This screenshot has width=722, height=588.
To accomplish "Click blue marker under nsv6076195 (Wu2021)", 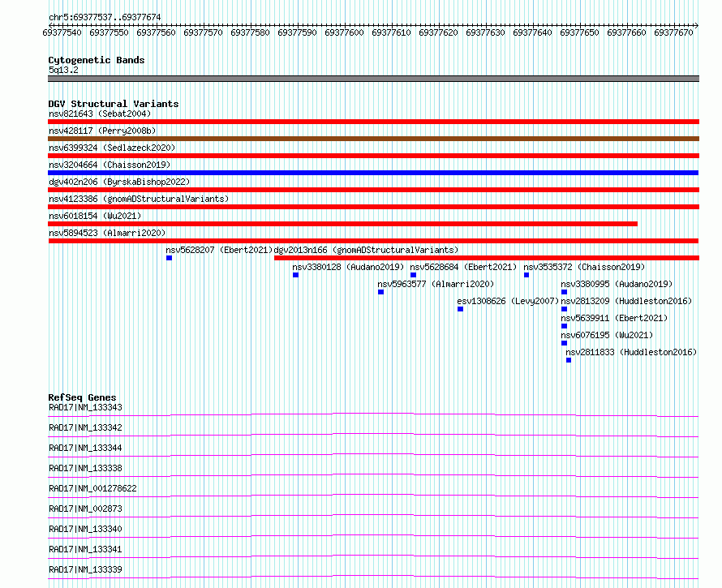I will click(x=564, y=343).
